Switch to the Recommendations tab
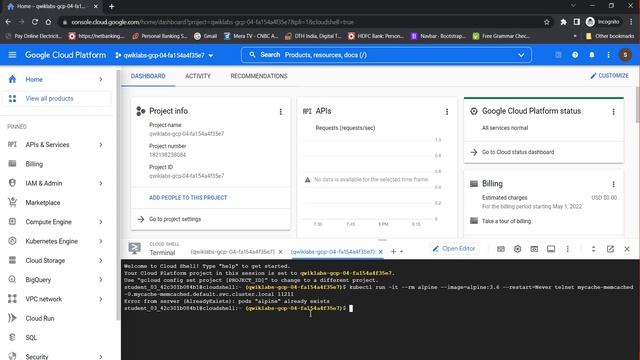 click(259, 76)
